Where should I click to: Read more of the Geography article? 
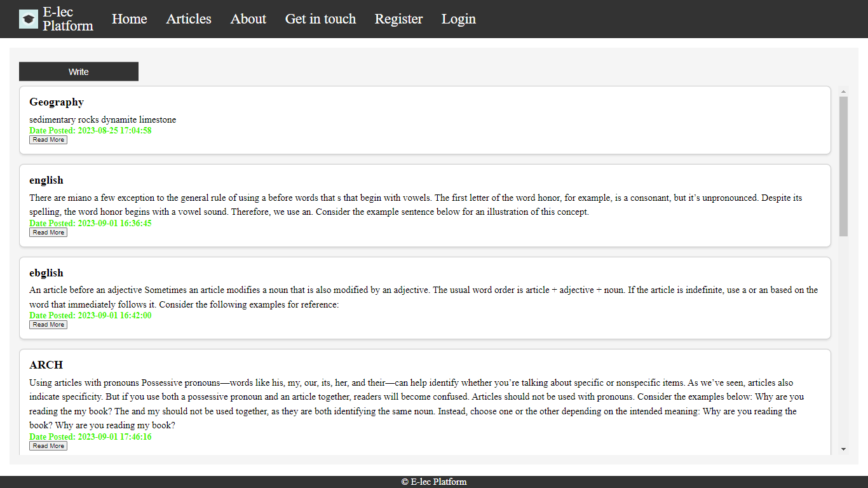click(x=48, y=140)
